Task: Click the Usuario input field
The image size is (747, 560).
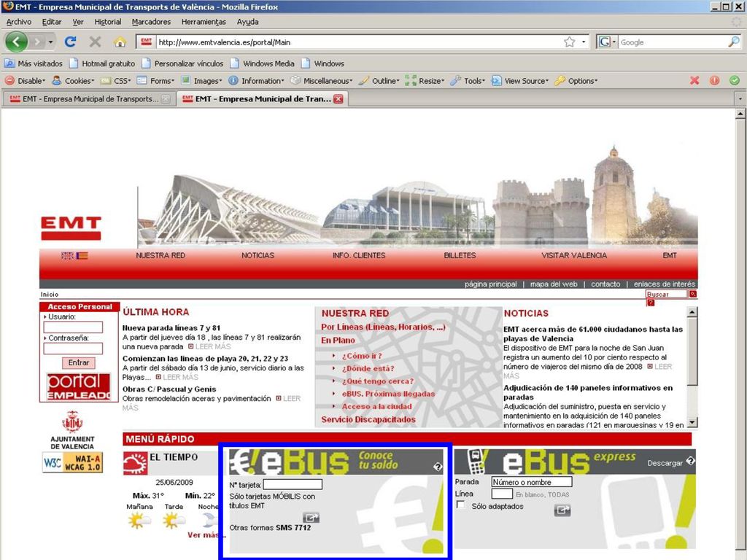Action: [x=73, y=327]
